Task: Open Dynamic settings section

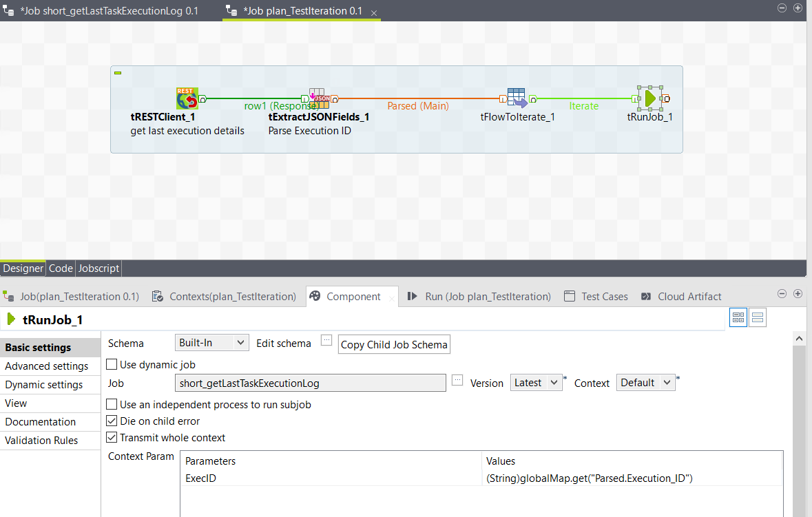Action: tap(50, 385)
